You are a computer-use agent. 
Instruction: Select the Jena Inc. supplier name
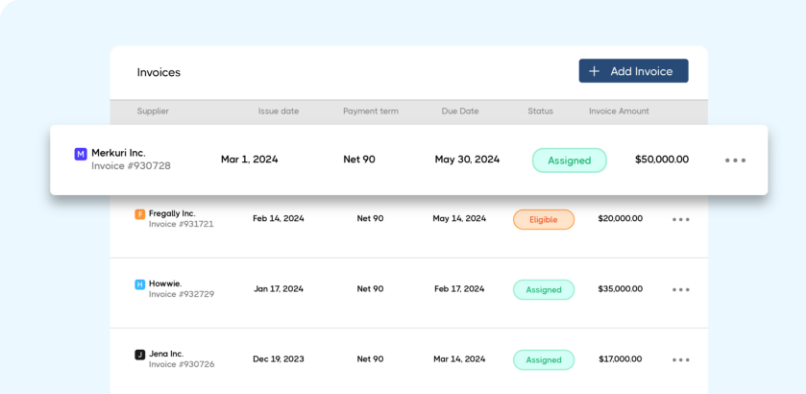pyautogui.click(x=166, y=354)
